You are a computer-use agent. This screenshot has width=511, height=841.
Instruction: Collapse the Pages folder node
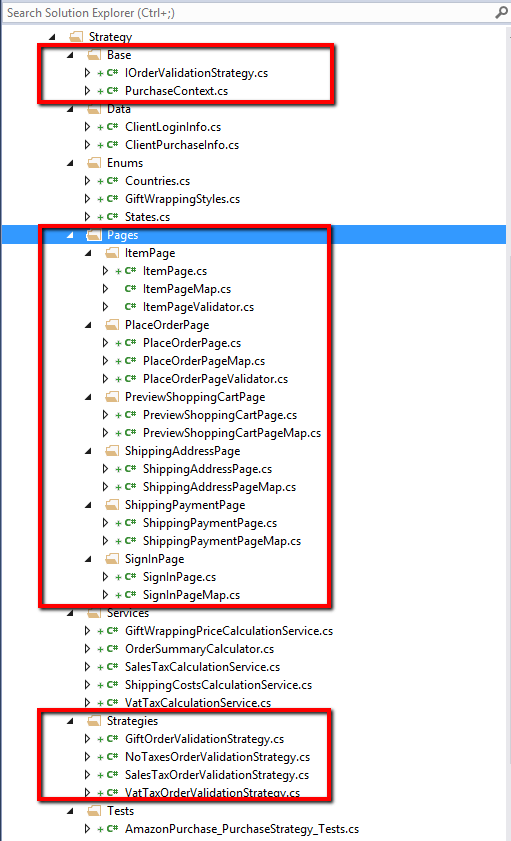tap(70, 235)
